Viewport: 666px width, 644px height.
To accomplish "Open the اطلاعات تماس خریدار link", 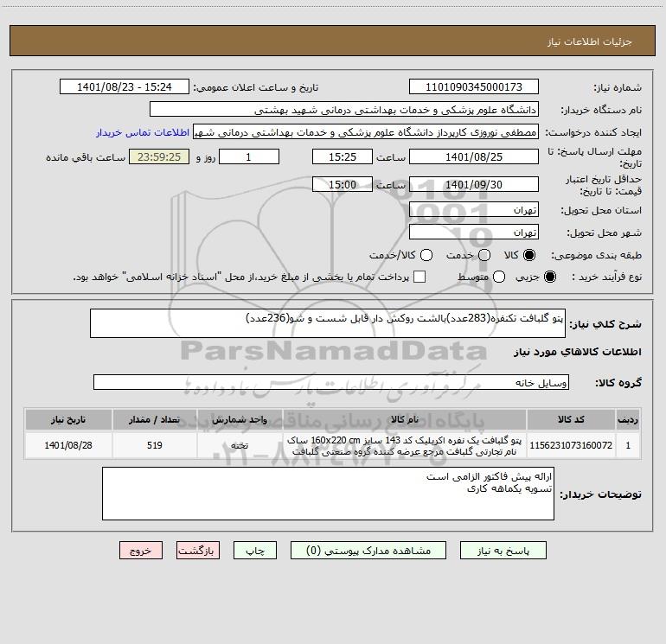I will click(143, 132).
